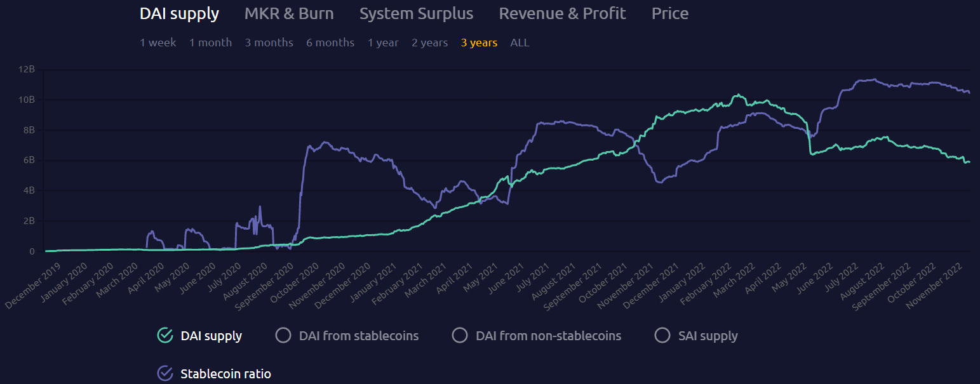This screenshot has height=384, width=980.
Task: Click the 2B y-axis label
Action: (29, 221)
